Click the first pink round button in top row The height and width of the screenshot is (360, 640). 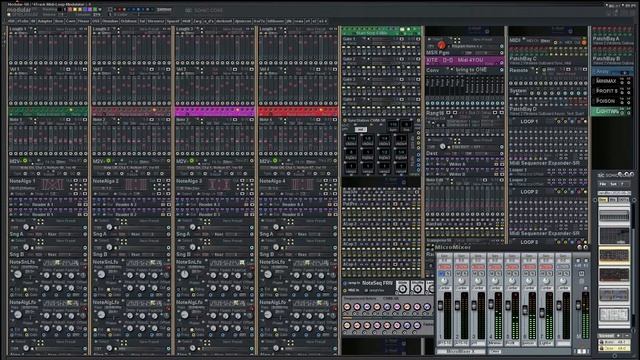point(347,307)
